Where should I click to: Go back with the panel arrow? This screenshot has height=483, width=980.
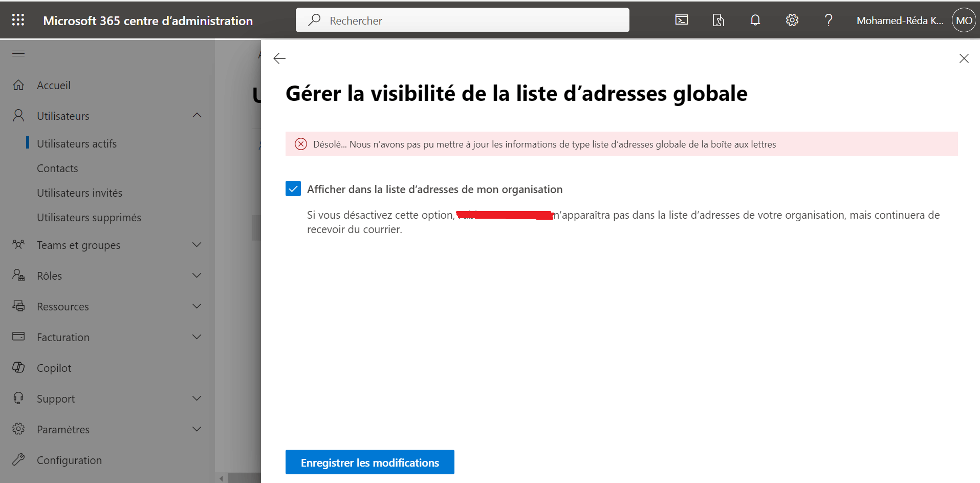pyautogui.click(x=279, y=58)
